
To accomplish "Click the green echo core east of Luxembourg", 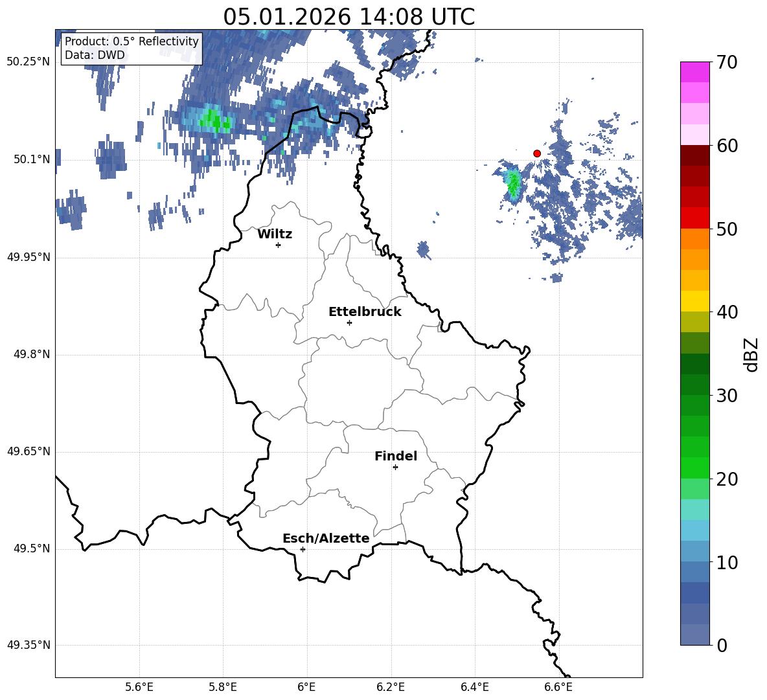I will 513,183.
